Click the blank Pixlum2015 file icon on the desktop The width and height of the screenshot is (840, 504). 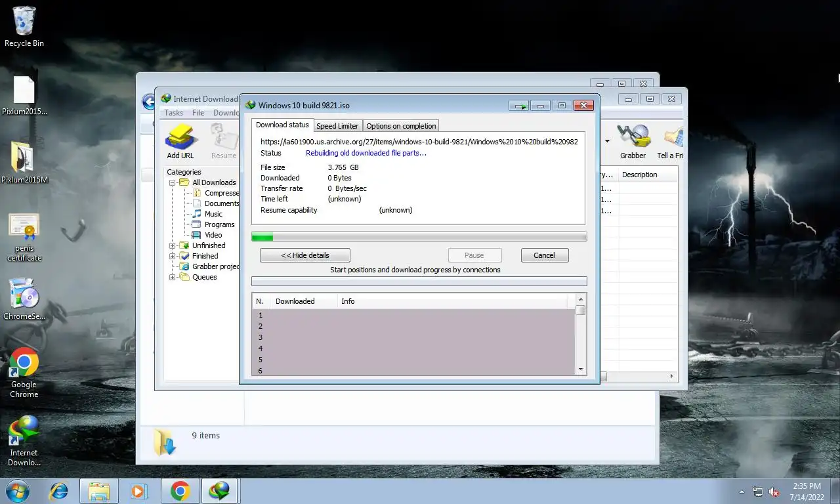coord(24,95)
